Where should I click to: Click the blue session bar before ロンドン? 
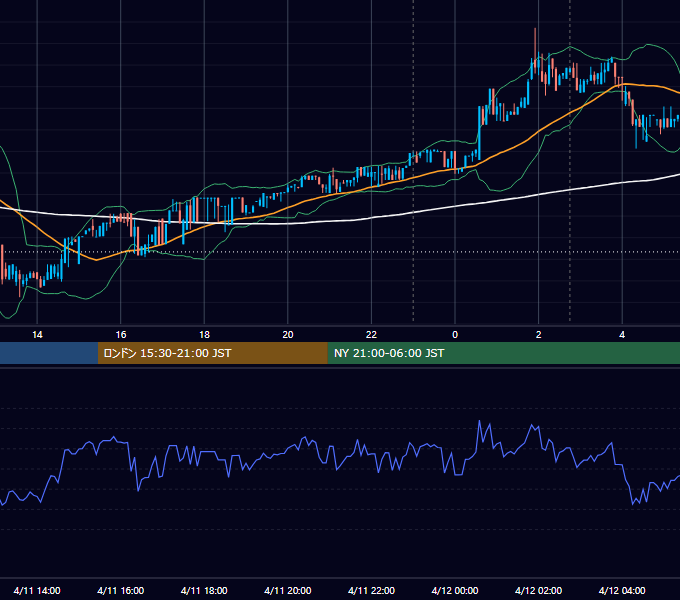click(x=49, y=353)
